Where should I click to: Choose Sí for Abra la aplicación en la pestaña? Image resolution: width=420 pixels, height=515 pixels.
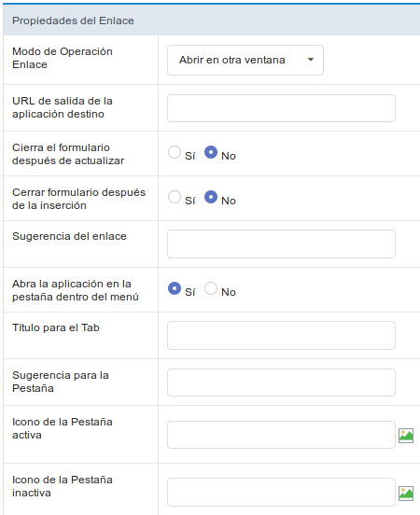(175, 288)
